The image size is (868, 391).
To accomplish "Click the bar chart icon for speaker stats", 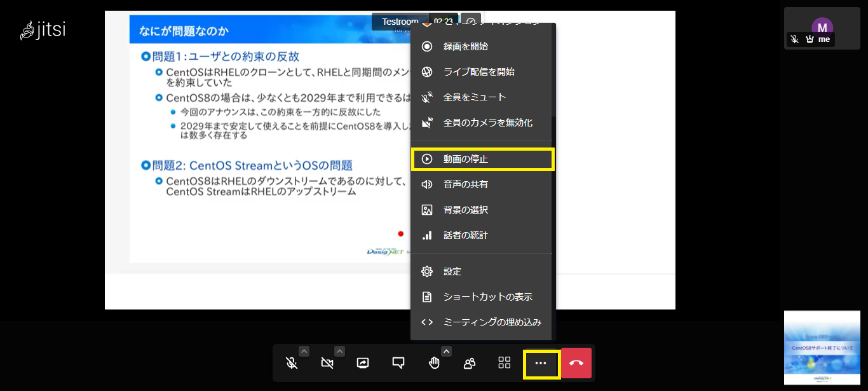I will coord(427,235).
